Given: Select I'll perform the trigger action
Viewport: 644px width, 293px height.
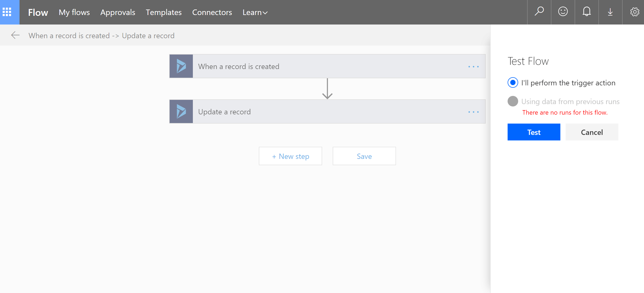Looking at the screenshot, I should [x=513, y=83].
